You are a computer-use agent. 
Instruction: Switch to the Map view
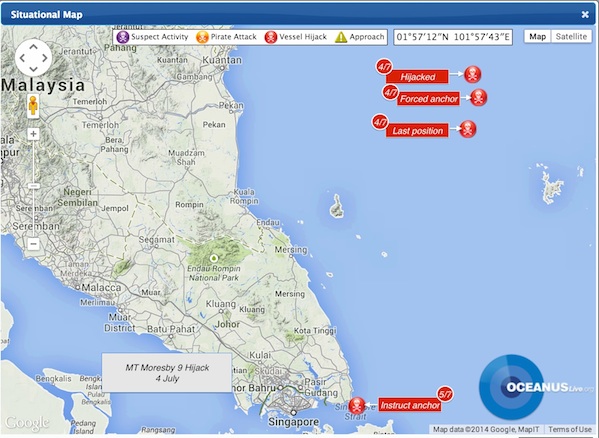537,37
